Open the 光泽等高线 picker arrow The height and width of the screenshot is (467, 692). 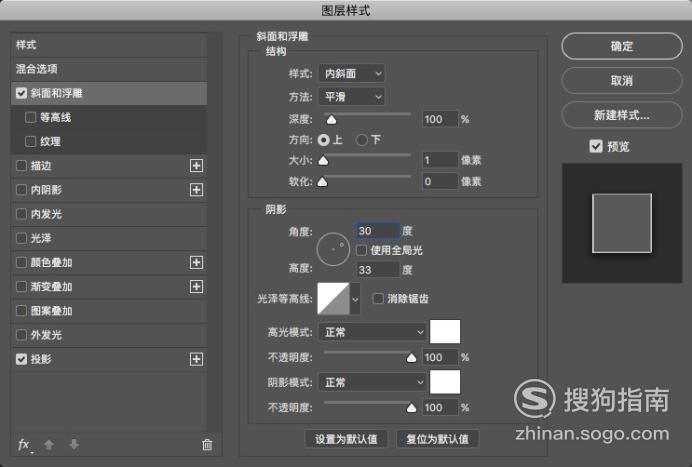[355, 299]
